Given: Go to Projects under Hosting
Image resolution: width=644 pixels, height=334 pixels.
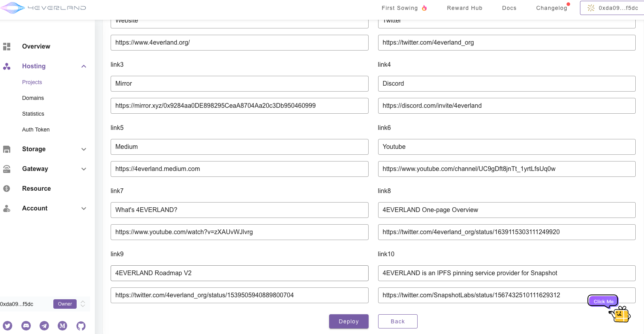Looking at the screenshot, I should pos(32,82).
